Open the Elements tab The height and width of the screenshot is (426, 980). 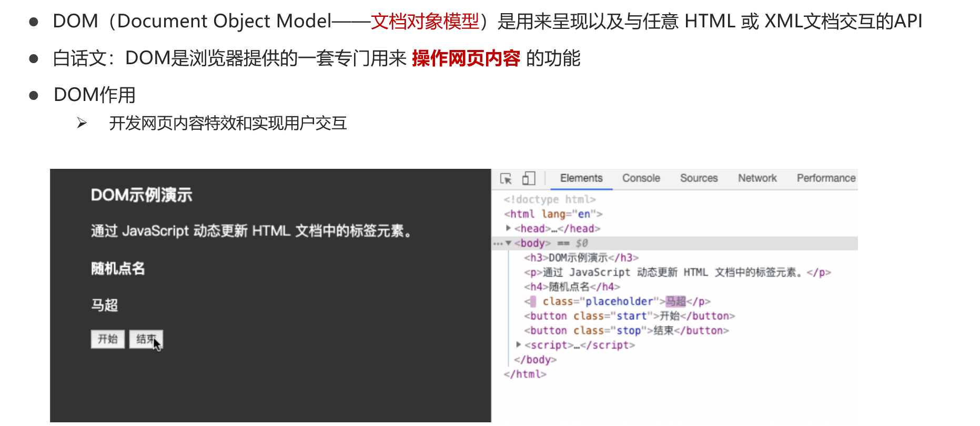[581, 178]
